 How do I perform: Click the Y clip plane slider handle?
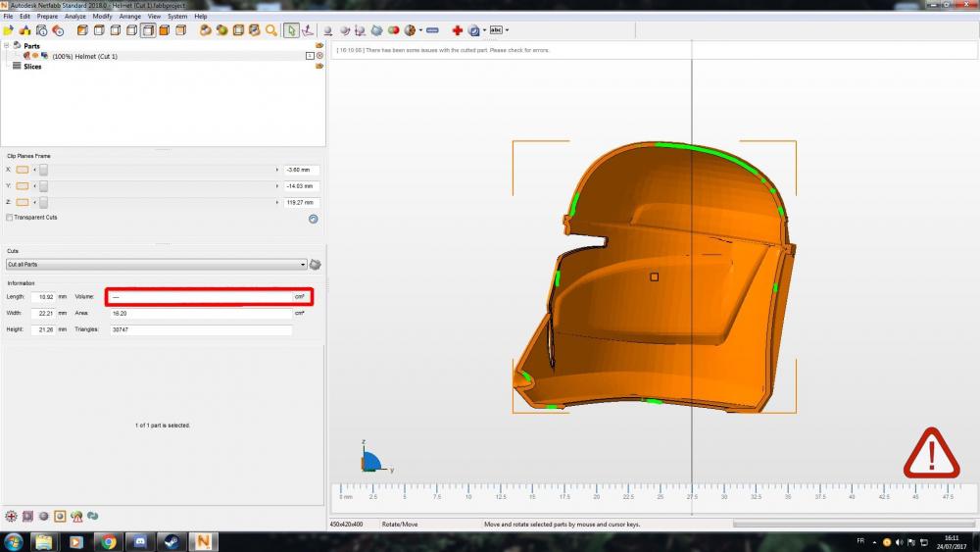[43, 186]
